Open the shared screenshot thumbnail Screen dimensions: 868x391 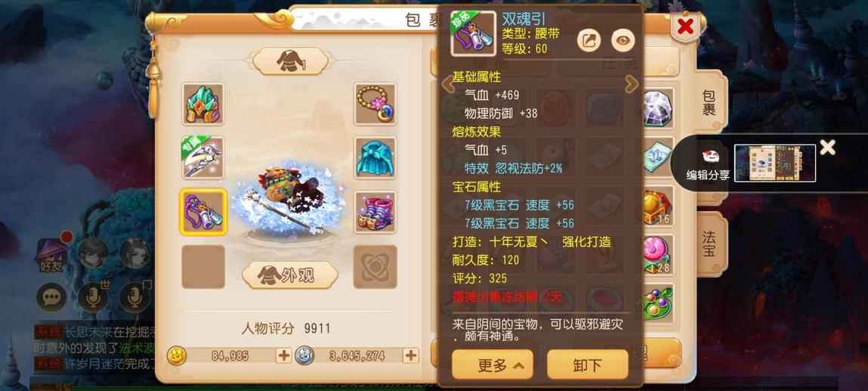[x=775, y=163]
